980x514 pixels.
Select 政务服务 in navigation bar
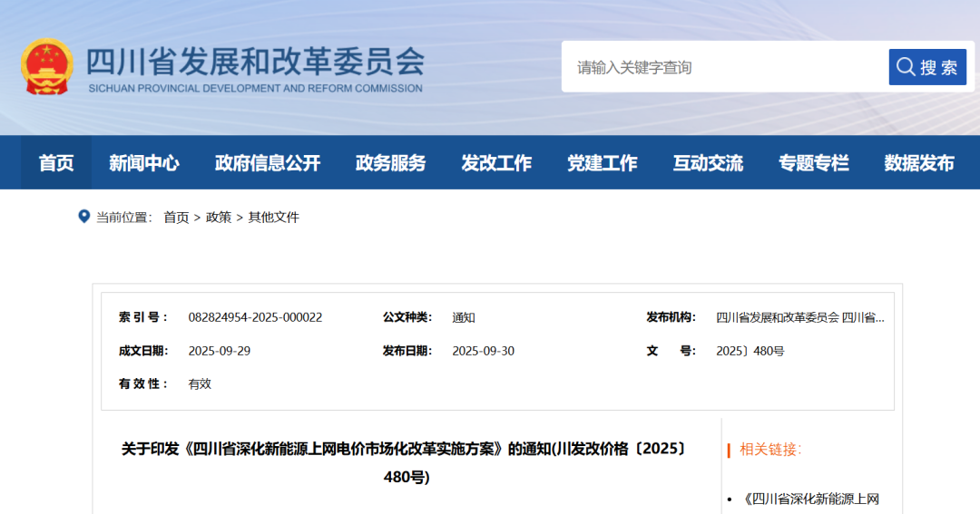click(x=390, y=163)
